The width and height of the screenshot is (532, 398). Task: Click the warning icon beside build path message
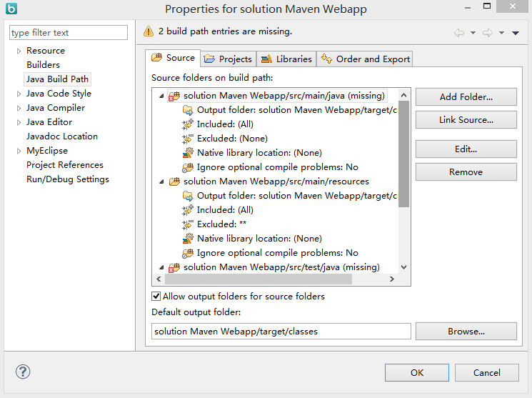click(x=149, y=31)
